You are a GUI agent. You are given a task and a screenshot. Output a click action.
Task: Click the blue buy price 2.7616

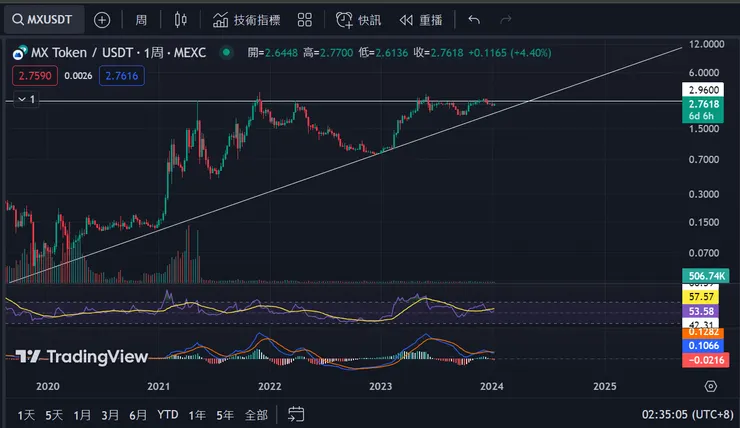point(122,76)
